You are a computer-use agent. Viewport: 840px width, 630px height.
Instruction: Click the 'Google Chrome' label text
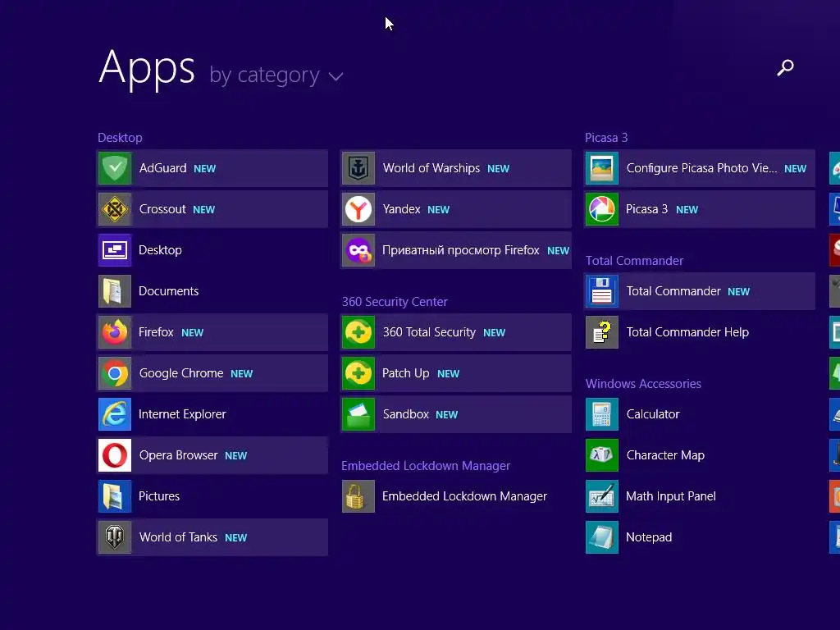click(181, 373)
